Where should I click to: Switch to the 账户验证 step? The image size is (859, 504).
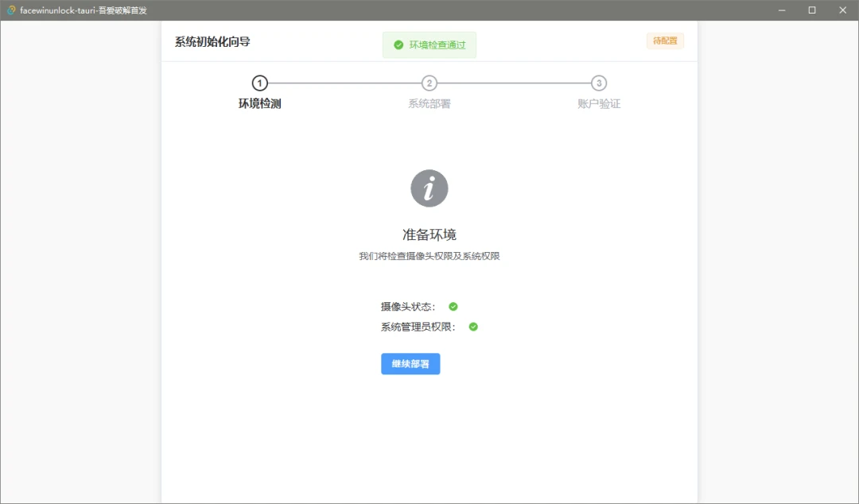598,103
